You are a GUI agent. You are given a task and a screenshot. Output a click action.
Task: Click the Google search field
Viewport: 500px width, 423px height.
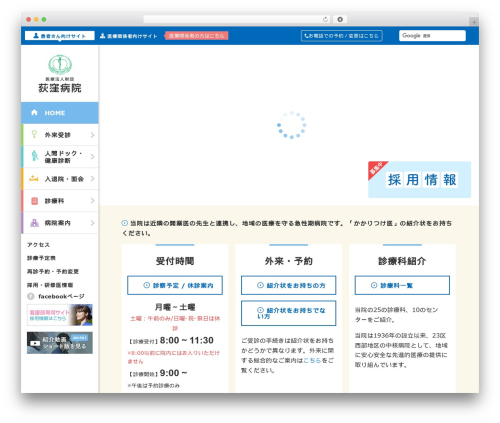click(432, 36)
